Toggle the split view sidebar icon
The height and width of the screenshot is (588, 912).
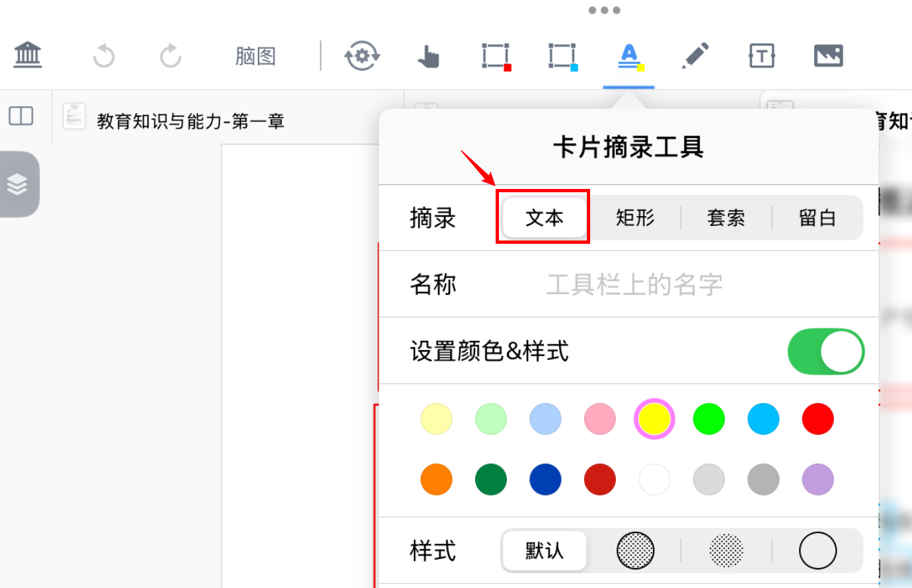coord(21,116)
